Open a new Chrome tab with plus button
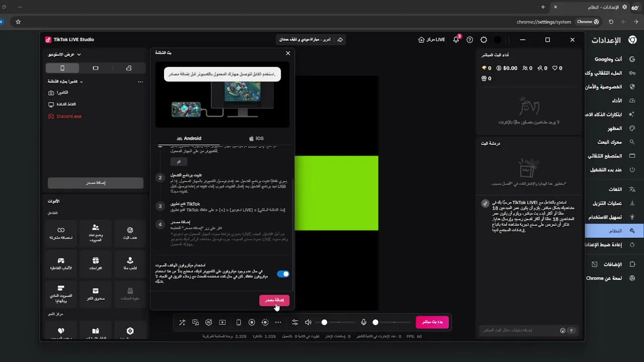644x362 pixels. (543, 7)
